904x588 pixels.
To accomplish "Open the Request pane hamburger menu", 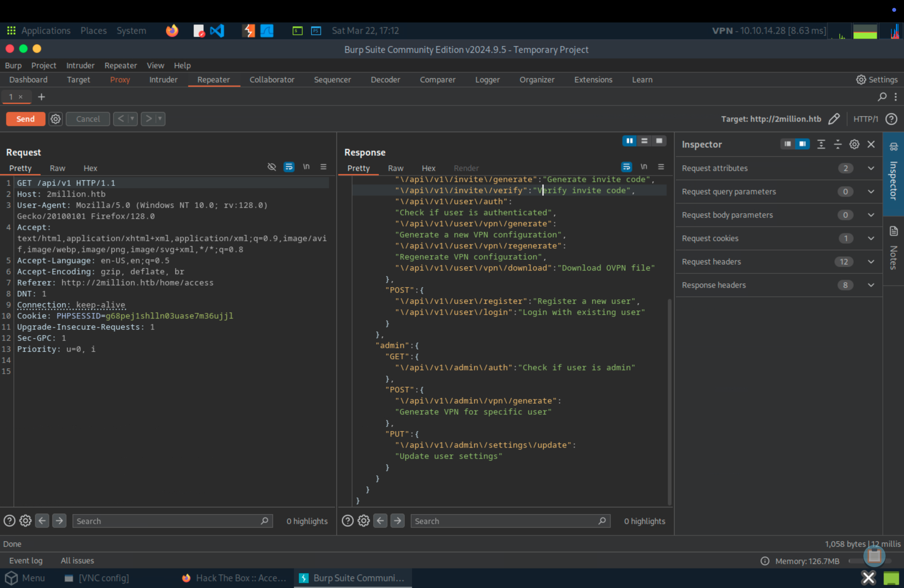I will click(323, 167).
